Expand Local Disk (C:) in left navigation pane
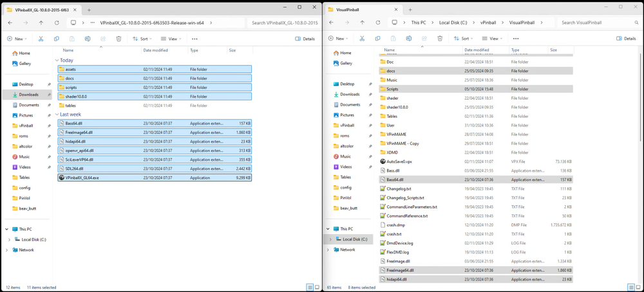Screen dimensions: 644x292 tap(9, 239)
